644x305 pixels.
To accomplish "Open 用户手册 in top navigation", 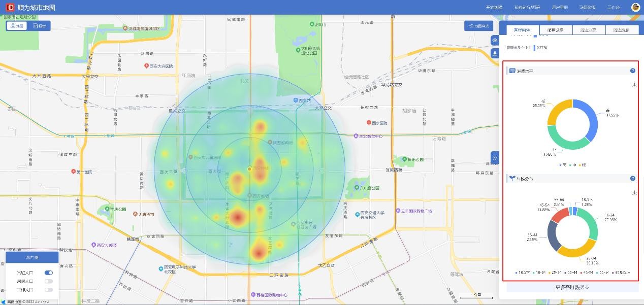I will (x=560, y=8).
